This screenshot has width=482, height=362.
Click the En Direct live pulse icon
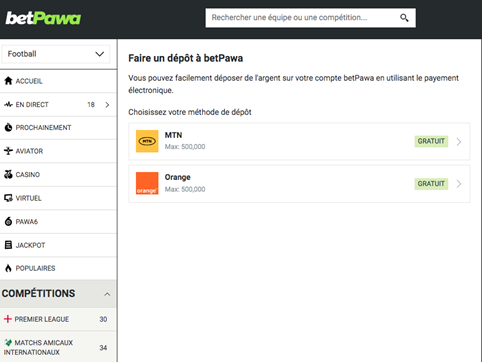point(8,104)
